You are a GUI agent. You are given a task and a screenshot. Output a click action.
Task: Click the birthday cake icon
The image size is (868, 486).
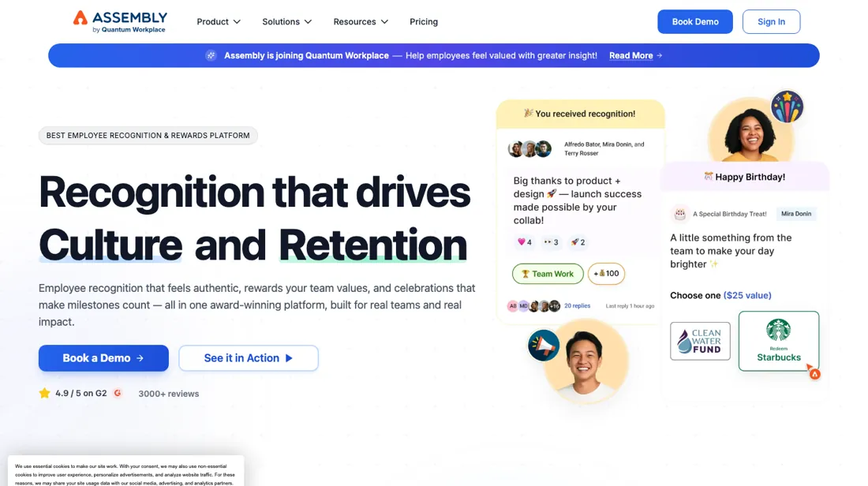(x=679, y=214)
